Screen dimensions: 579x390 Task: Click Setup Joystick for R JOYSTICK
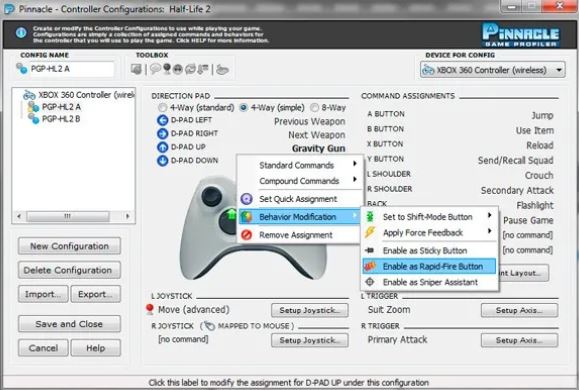310,340
